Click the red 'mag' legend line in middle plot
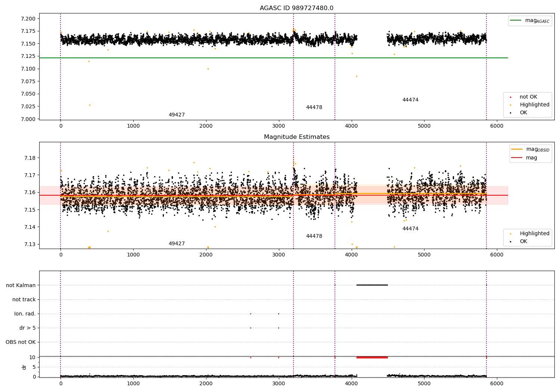This screenshot has width=560, height=392. pyautogui.click(x=517, y=158)
